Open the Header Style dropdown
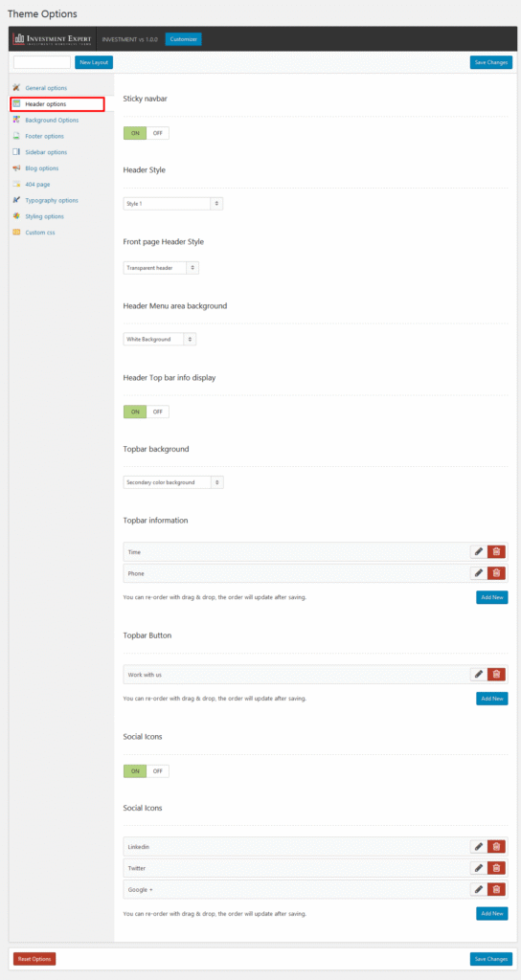The image size is (521, 980). [173, 204]
